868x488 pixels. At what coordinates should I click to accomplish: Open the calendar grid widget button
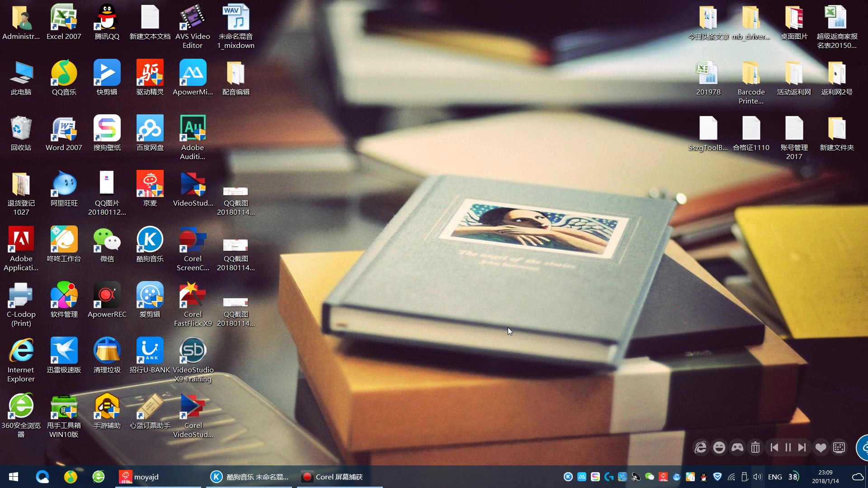pyautogui.click(x=839, y=447)
